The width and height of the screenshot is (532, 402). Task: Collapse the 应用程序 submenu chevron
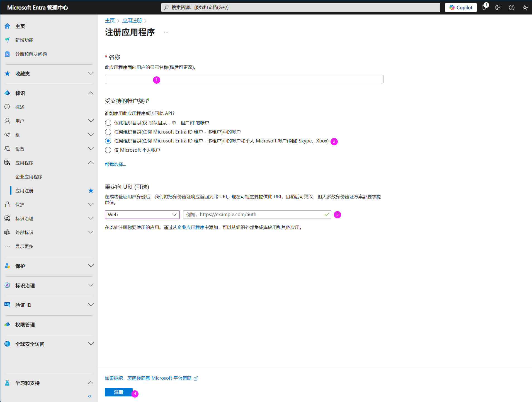tap(91, 163)
